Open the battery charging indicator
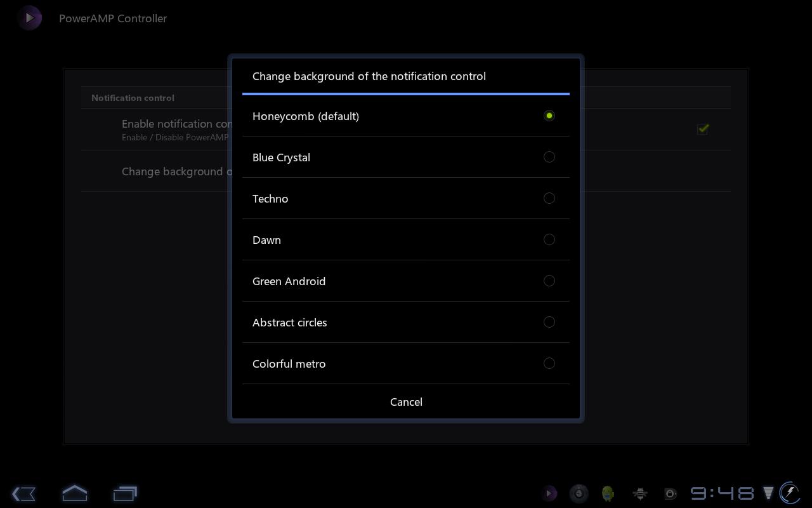The height and width of the screenshot is (508, 812). [x=790, y=493]
